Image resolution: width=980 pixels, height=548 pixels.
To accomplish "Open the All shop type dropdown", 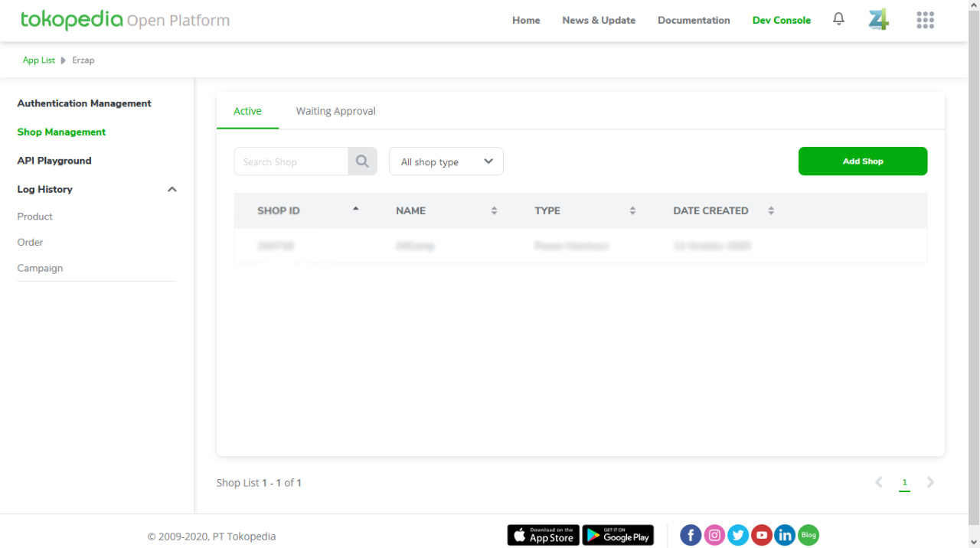I will coord(446,161).
